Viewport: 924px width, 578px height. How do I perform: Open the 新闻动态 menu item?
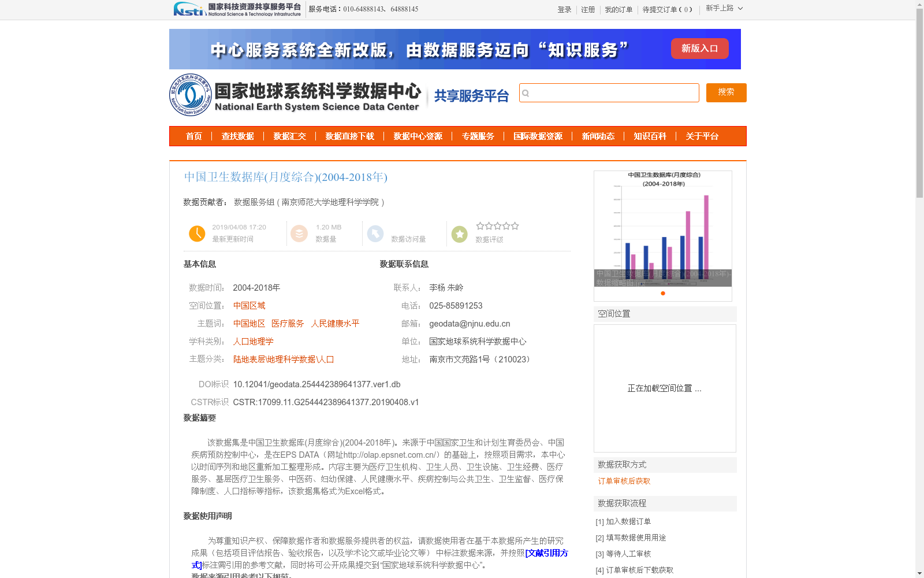598,136
